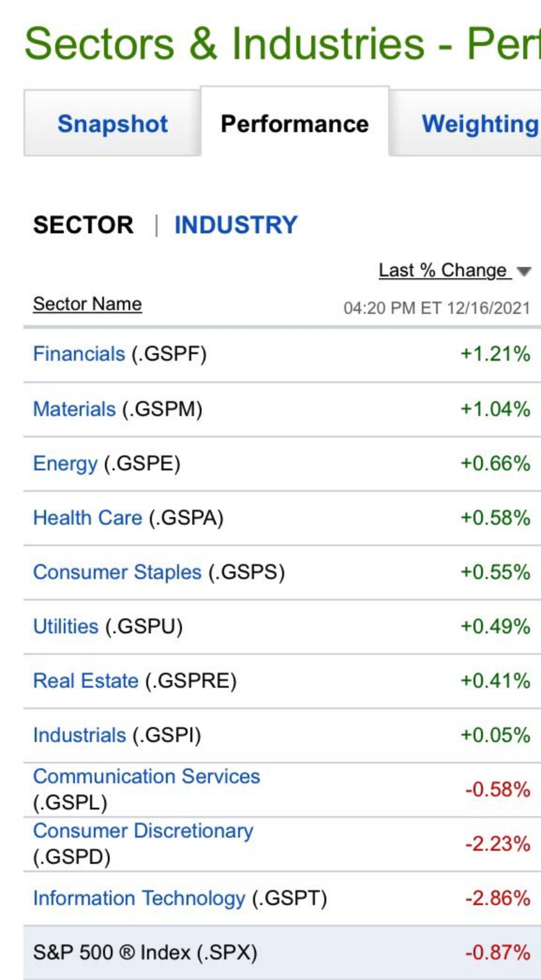Image resolution: width=541 pixels, height=980 pixels.
Task: Open the Real Estate sector link
Action: click(x=86, y=681)
